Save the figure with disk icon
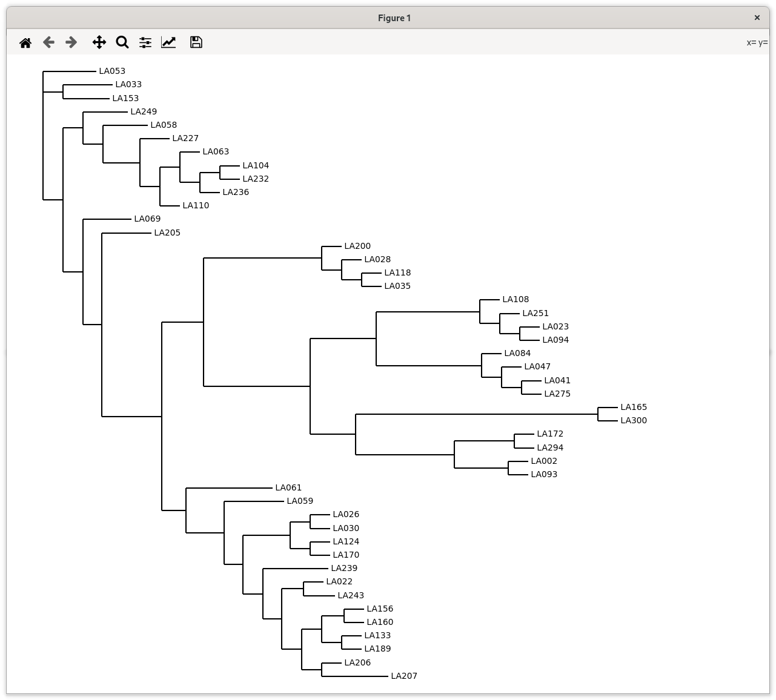Image resolution: width=776 pixels, height=700 pixels. 196,42
